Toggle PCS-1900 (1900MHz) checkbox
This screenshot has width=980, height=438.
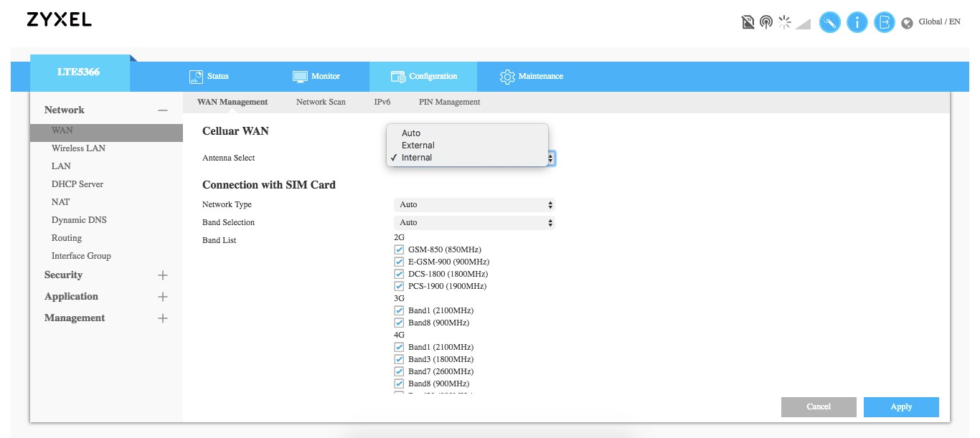click(x=399, y=286)
